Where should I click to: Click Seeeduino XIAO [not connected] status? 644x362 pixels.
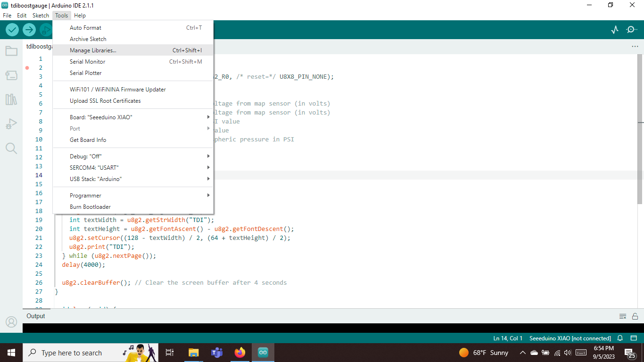pyautogui.click(x=570, y=338)
